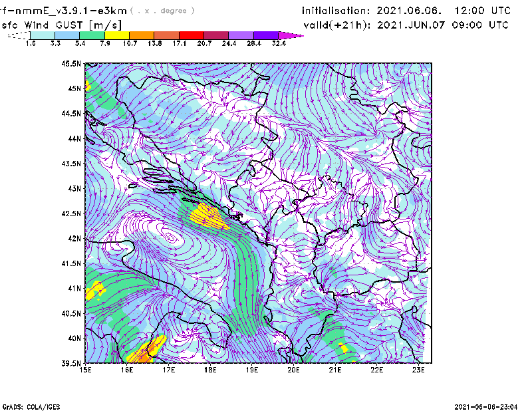Screen dimensions: 532x411
Task: Click the model name text ending 'v3.9.1-e3km'
Action: point(63,11)
